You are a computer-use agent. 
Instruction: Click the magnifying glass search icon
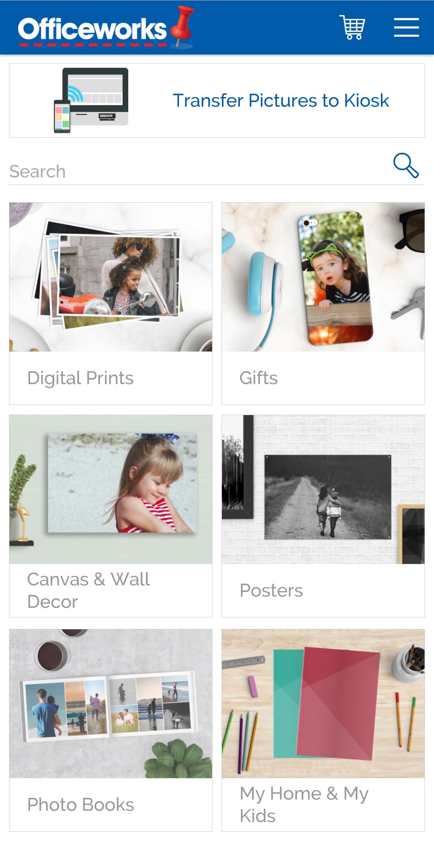click(406, 165)
